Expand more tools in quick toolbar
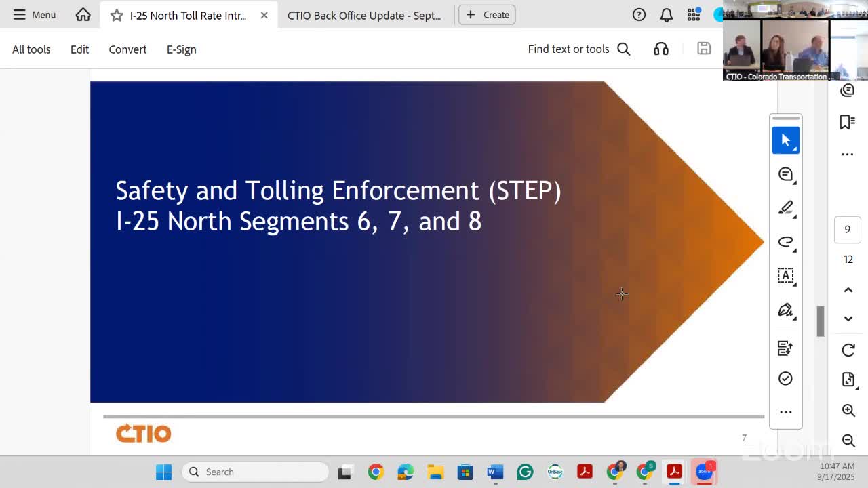The height and width of the screenshot is (488, 868). pyautogui.click(x=785, y=412)
